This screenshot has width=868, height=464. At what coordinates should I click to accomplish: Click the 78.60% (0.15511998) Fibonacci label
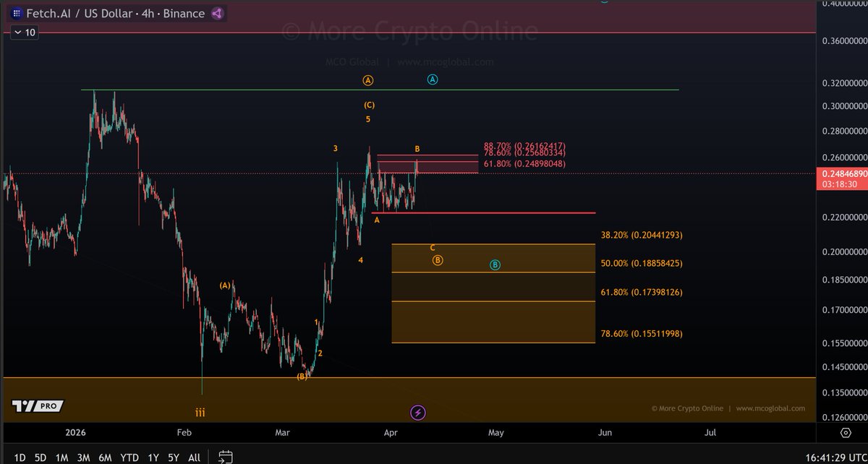pos(642,333)
